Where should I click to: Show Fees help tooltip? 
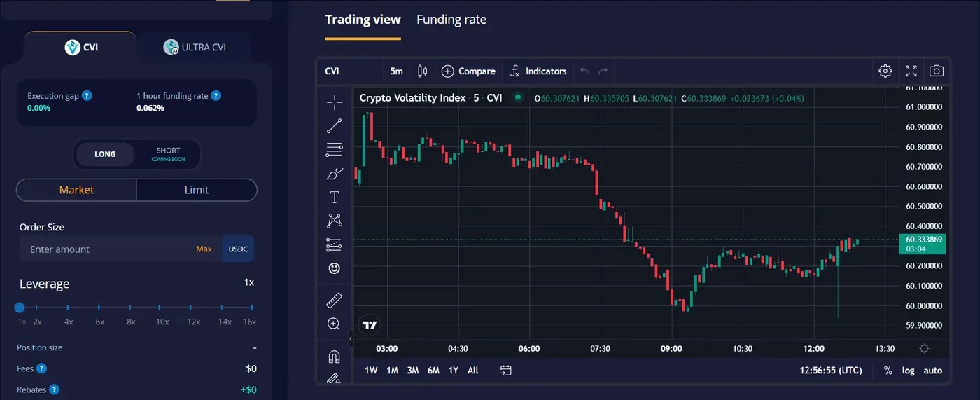click(41, 368)
